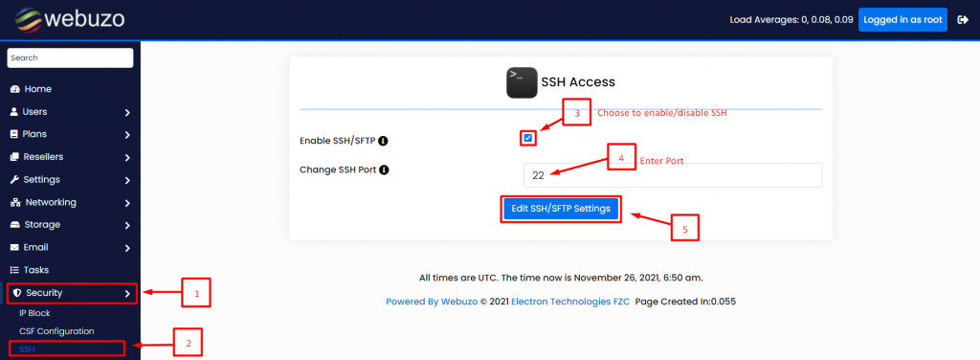Open the Powered By Webuzo link
This screenshot has width=980, height=360.
pyautogui.click(x=432, y=302)
